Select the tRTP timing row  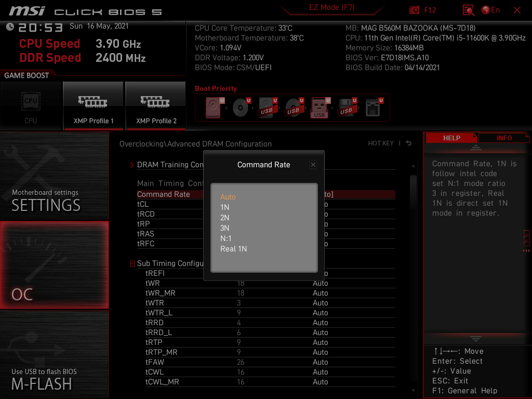coord(270,342)
